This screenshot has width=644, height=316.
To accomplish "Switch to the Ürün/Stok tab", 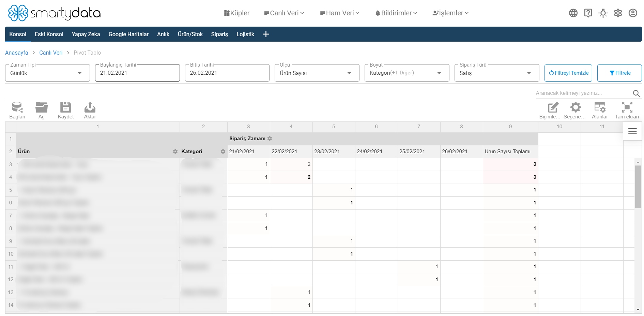I will pos(190,34).
